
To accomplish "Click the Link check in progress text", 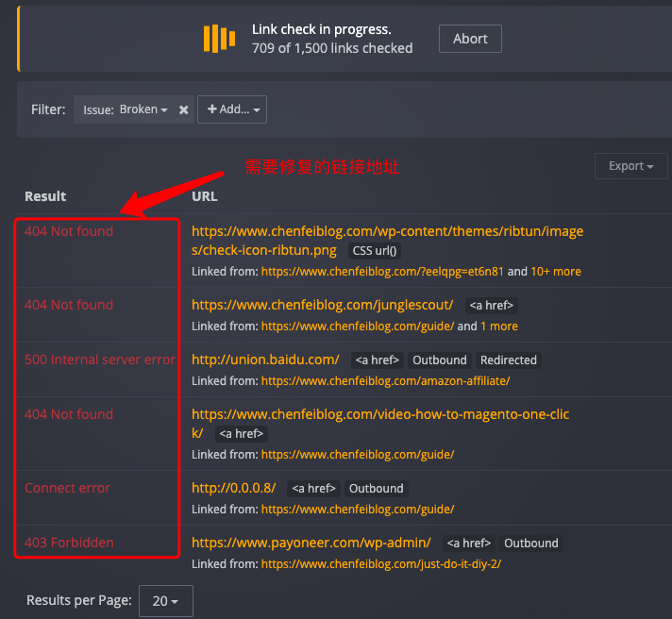I will [322, 29].
